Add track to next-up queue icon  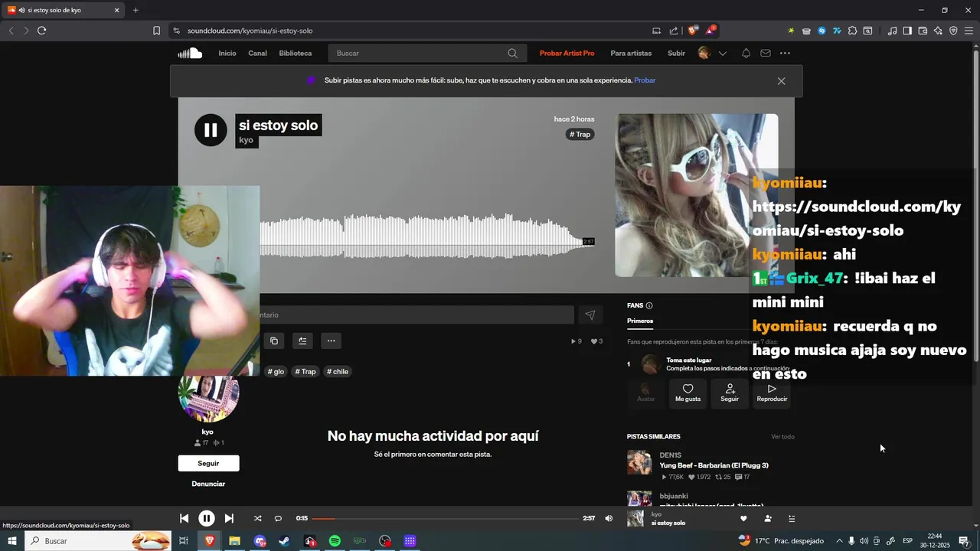[x=302, y=341]
